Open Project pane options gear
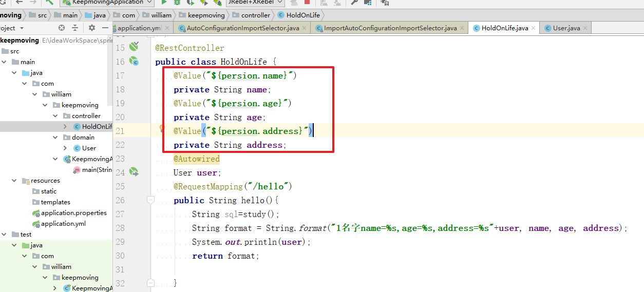The height and width of the screenshot is (292, 644). [92, 28]
